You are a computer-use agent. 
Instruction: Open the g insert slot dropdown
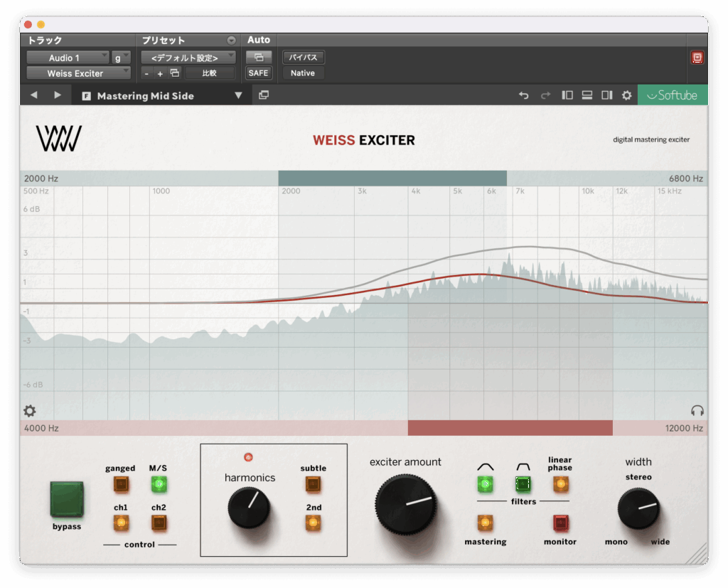pyautogui.click(x=121, y=58)
